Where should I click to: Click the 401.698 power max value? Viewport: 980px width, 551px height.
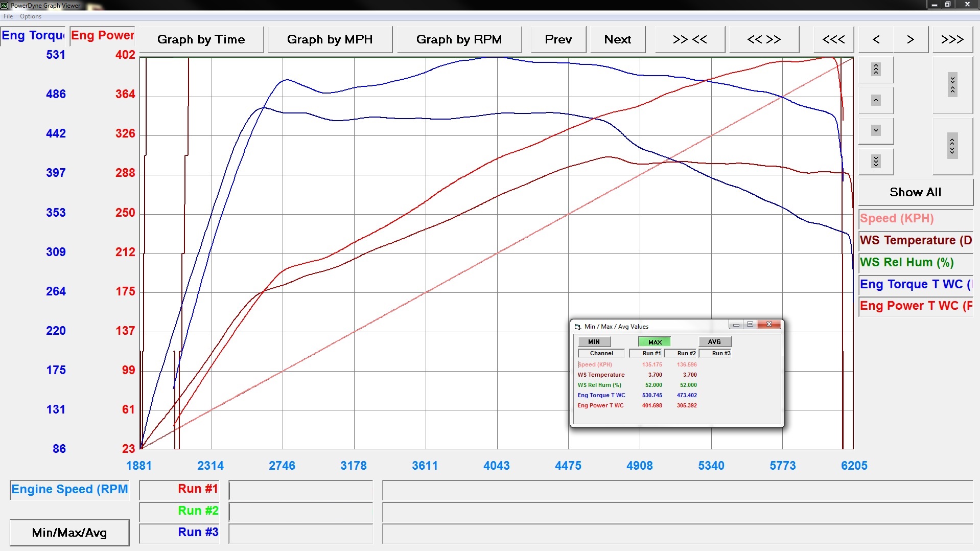pyautogui.click(x=652, y=405)
